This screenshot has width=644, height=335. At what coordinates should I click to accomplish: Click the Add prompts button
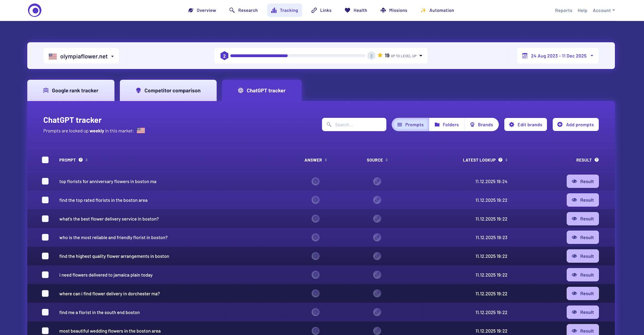(576, 125)
